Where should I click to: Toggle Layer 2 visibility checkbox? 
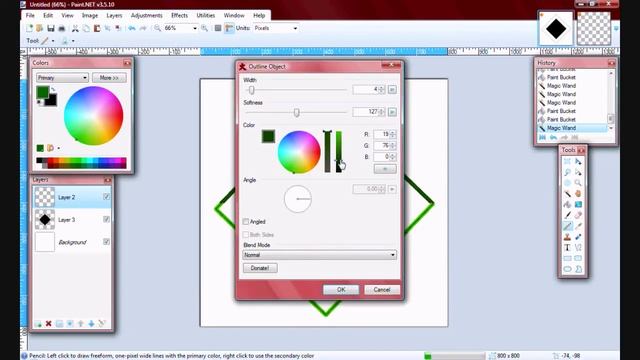click(107, 197)
